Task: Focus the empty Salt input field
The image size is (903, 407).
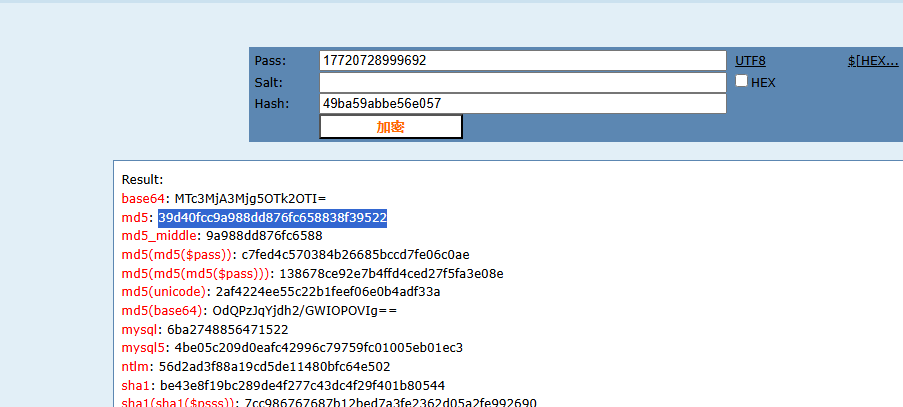Action: point(522,82)
